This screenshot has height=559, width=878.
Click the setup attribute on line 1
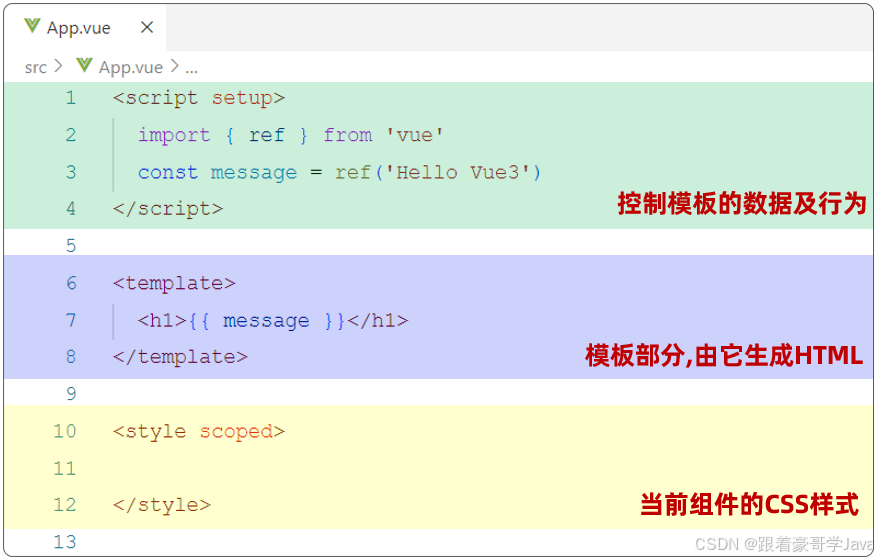pos(242,99)
